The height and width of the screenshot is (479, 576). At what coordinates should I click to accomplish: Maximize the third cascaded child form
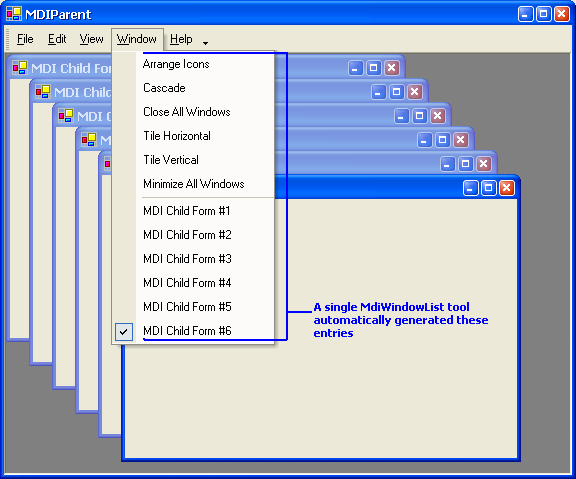pyautogui.click(x=420, y=116)
